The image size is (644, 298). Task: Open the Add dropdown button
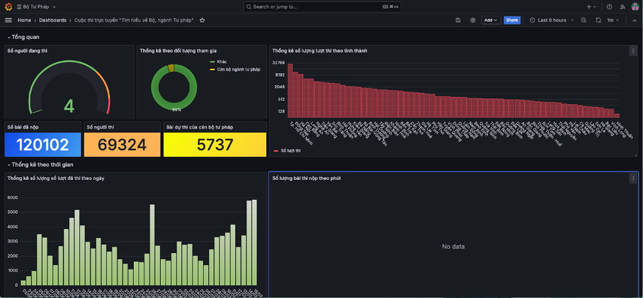point(491,20)
